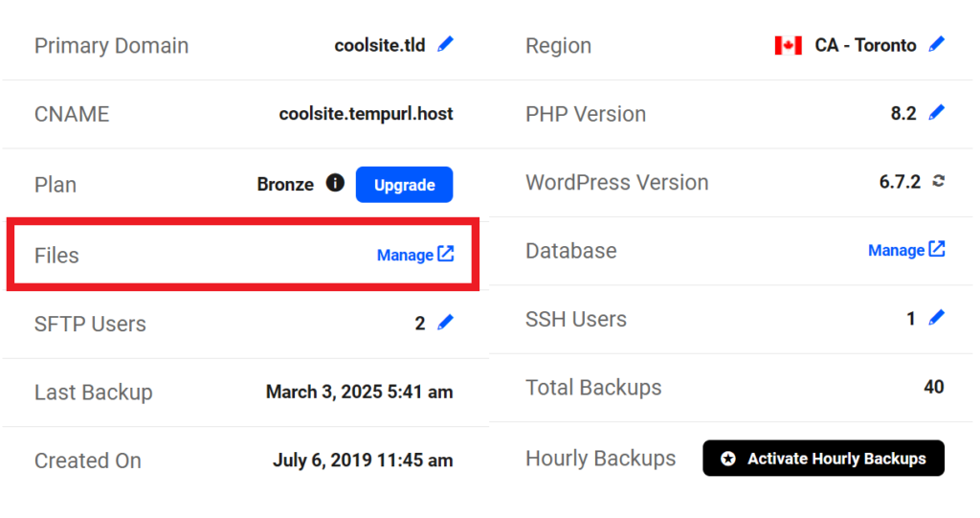980x518 pixels.
Task: Click the Hourly Backups label
Action: 601,458
